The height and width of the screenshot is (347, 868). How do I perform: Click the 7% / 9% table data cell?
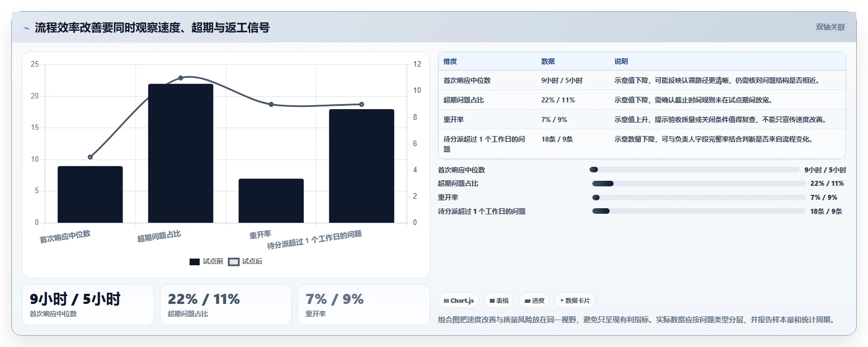point(554,120)
